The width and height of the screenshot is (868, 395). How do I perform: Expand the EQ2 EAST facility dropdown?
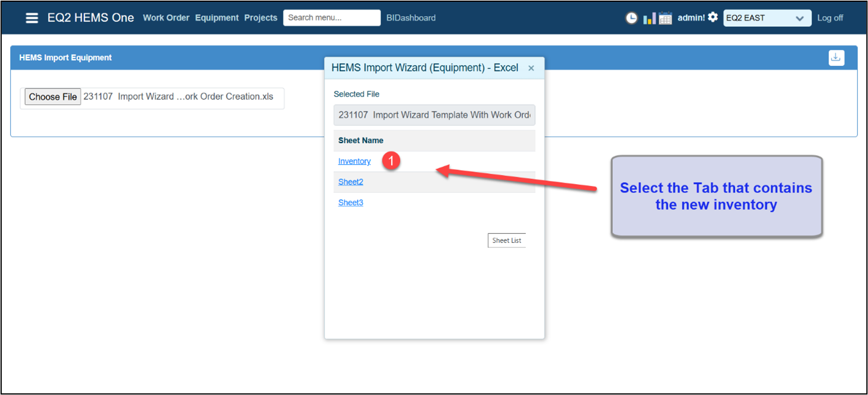point(766,18)
